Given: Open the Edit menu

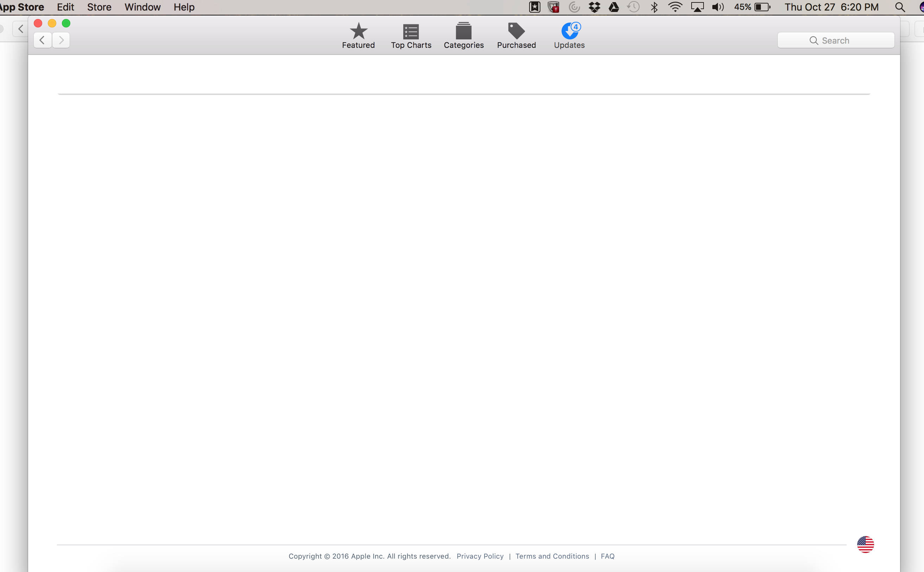Looking at the screenshot, I should point(65,7).
